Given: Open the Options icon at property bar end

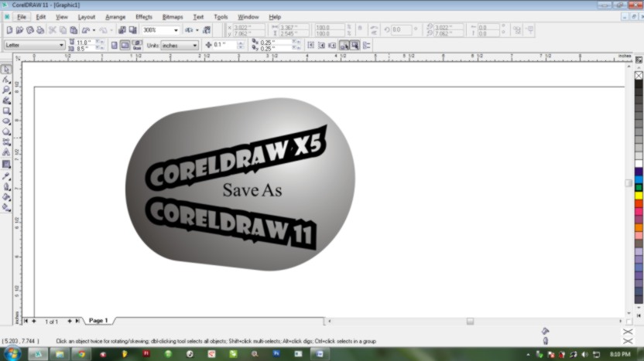Looking at the screenshot, I should point(367,45).
